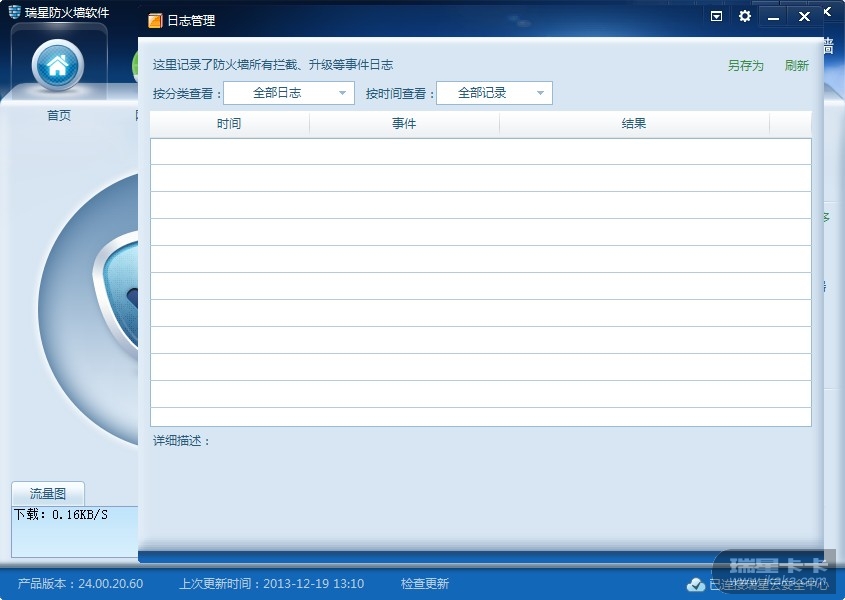This screenshot has width=845, height=600.
Task: Click 检查更新 in the status bar
Action: tap(425, 584)
